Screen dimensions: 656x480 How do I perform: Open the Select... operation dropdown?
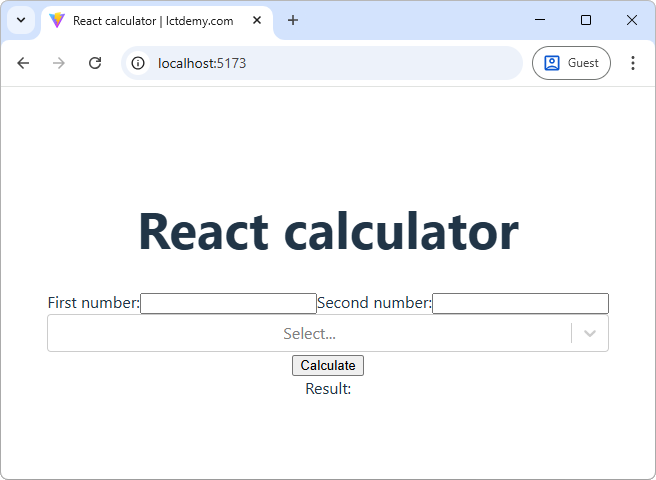309,334
